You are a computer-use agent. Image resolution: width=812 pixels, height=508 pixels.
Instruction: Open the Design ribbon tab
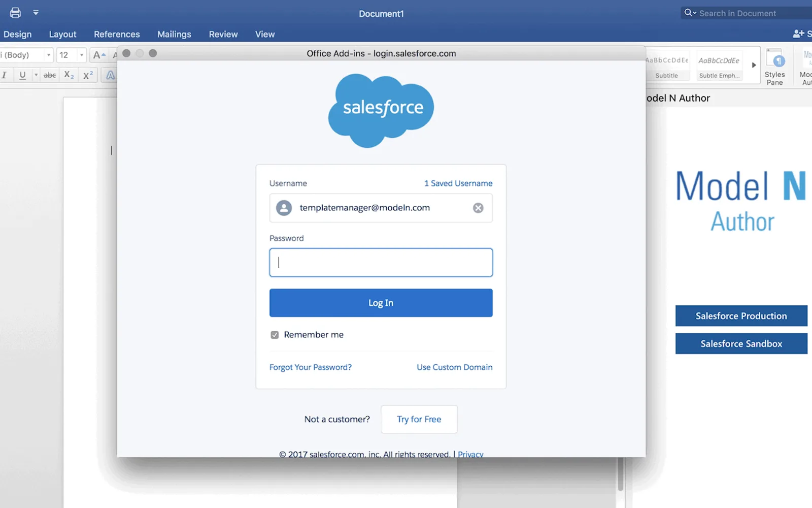(x=17, y=34)
